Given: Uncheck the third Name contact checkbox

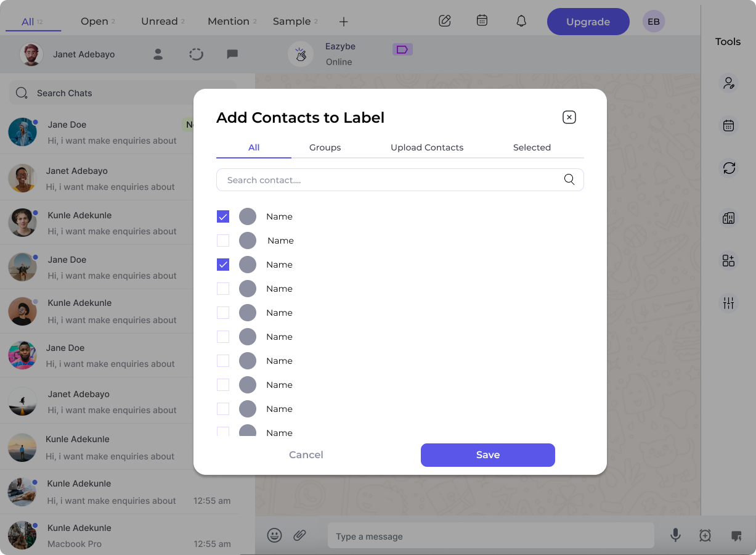Looking at the screenshot, I should (223, 264).
